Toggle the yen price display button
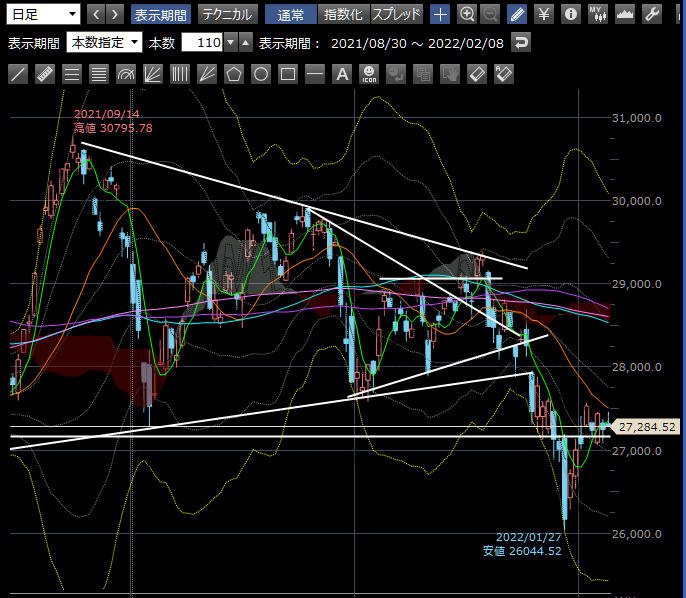 [x=543, y=14]
